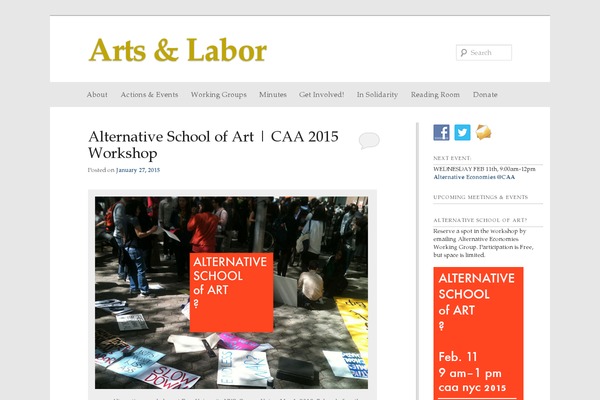Click the Arts & Labor site title
Viewport: 600px width, 400px height.
pos(178,50)
